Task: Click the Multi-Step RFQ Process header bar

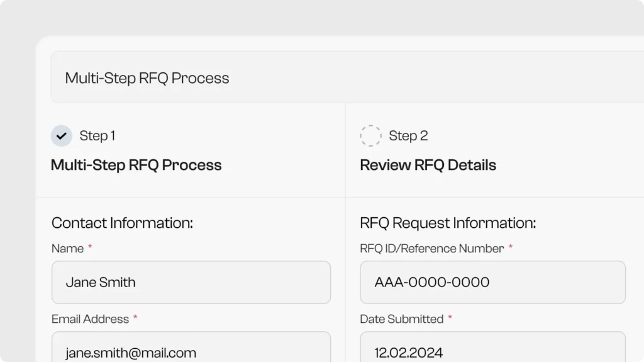Action: coord(347,78)
